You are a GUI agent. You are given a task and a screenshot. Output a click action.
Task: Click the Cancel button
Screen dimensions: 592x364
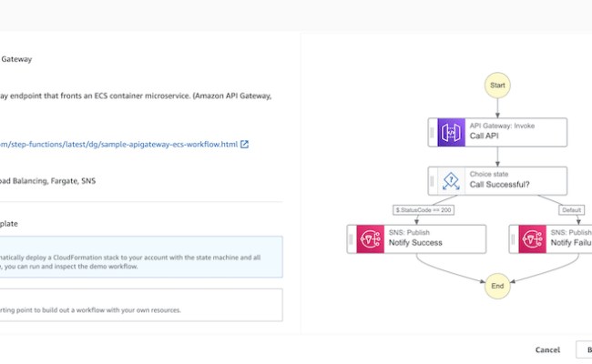pyautogui.click(x=547, y=350)
